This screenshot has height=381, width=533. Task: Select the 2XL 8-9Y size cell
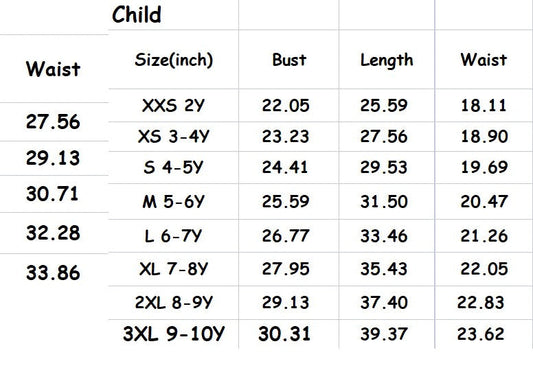(174, 302)
